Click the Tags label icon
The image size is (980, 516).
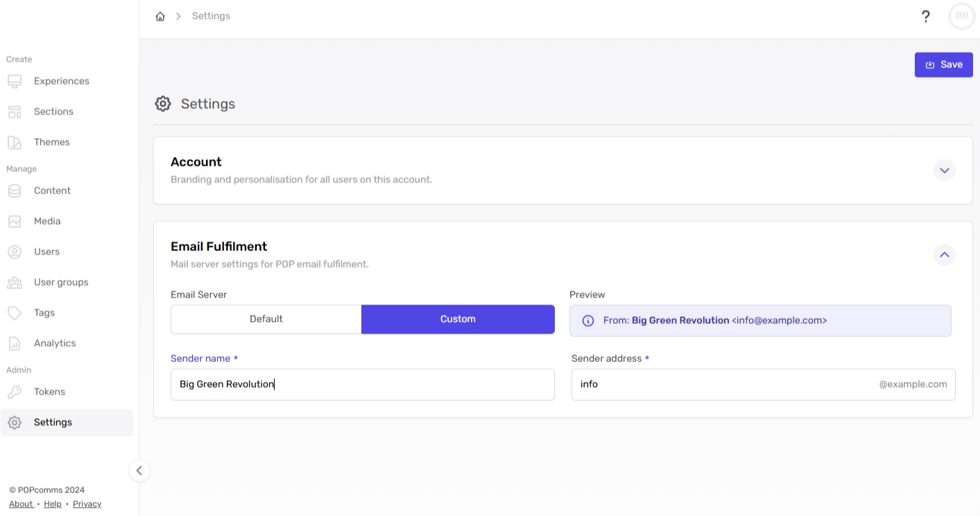[x=15, y=313]
